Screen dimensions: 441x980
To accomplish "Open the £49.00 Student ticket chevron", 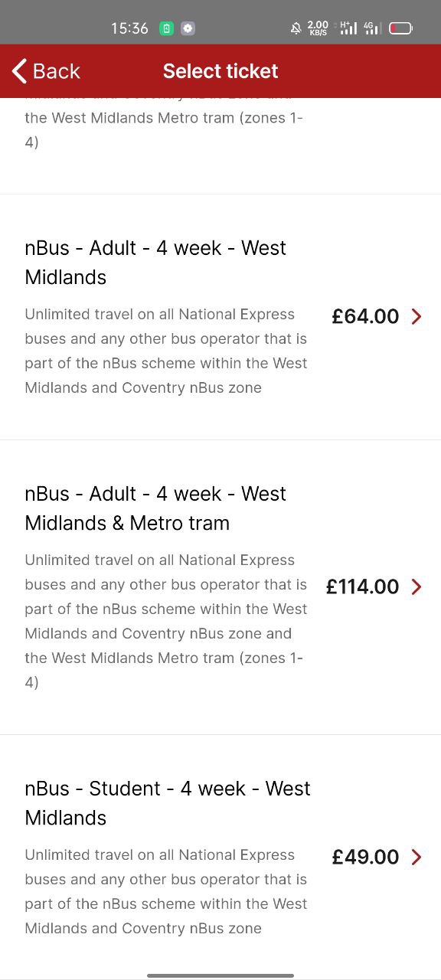I will [416, 857].
